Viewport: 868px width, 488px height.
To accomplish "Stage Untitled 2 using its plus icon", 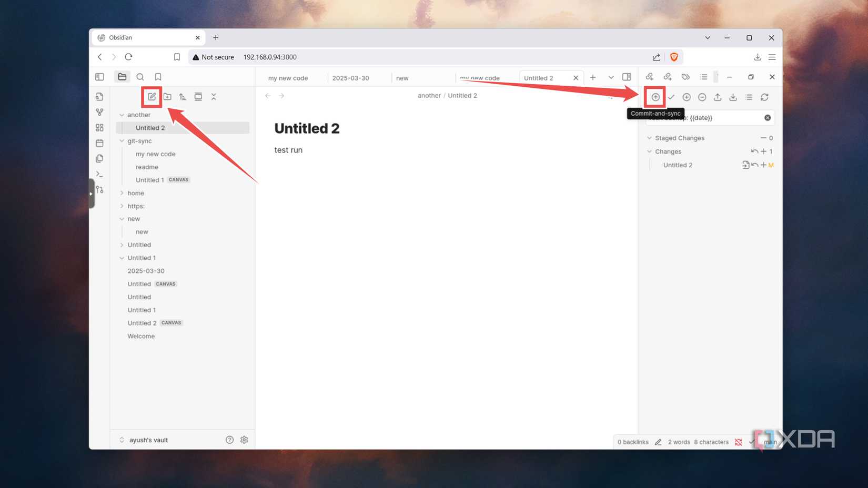I will coord(763,165).
